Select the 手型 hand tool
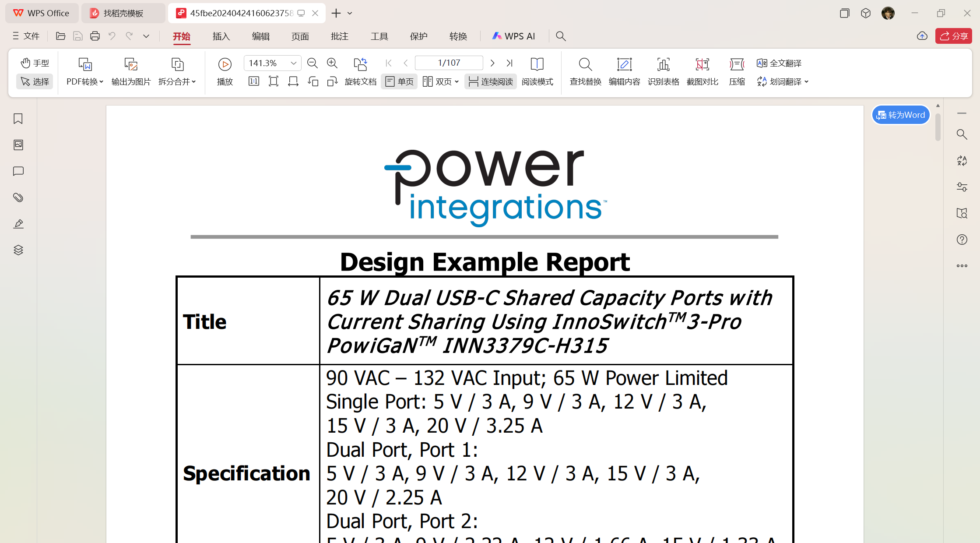The height and width of the screenshot is (543, 980). pos(35,63)
